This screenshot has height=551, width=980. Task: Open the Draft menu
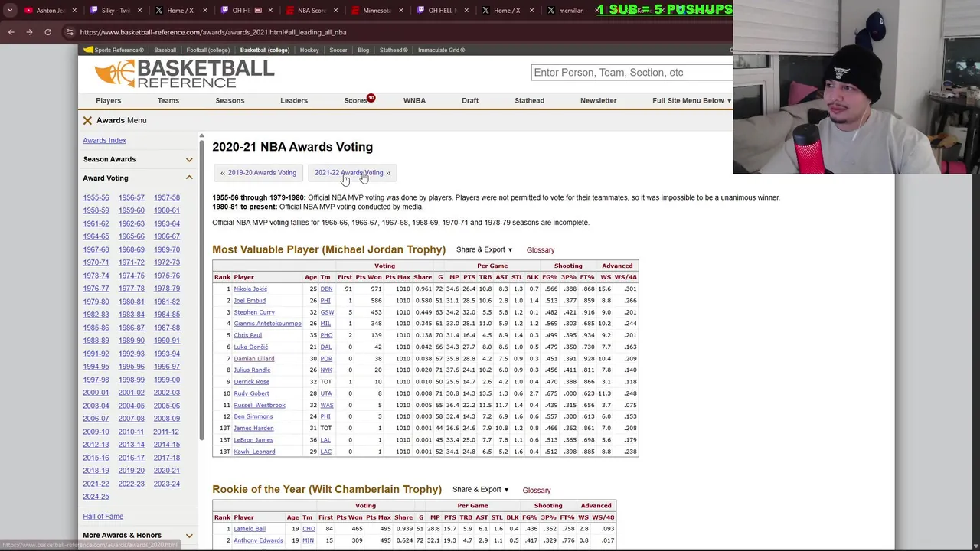tap(470, 100)
